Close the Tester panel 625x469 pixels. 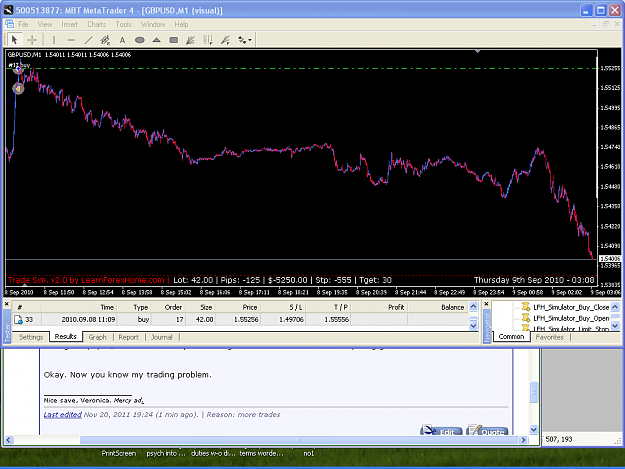pyautogui.click(x=7, y=304)
